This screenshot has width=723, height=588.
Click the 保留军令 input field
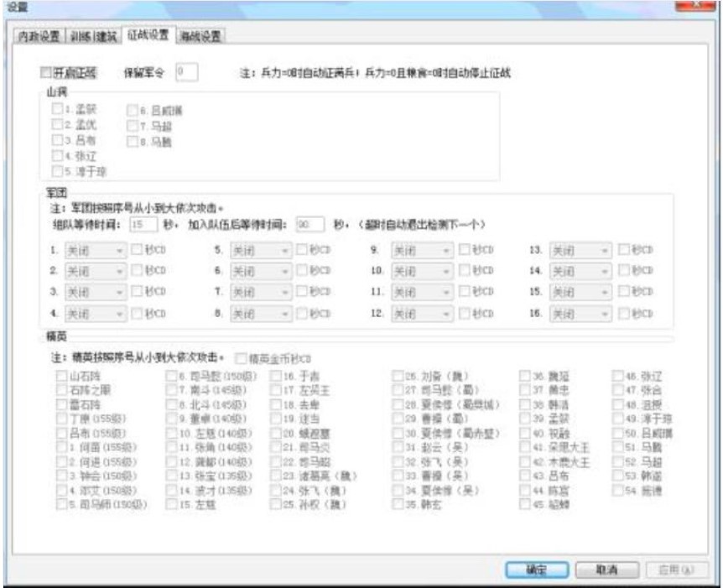tap(187, 72)
